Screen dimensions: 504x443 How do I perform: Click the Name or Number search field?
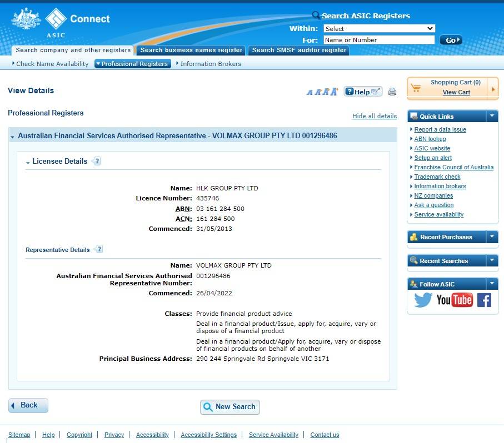(378, 40)
